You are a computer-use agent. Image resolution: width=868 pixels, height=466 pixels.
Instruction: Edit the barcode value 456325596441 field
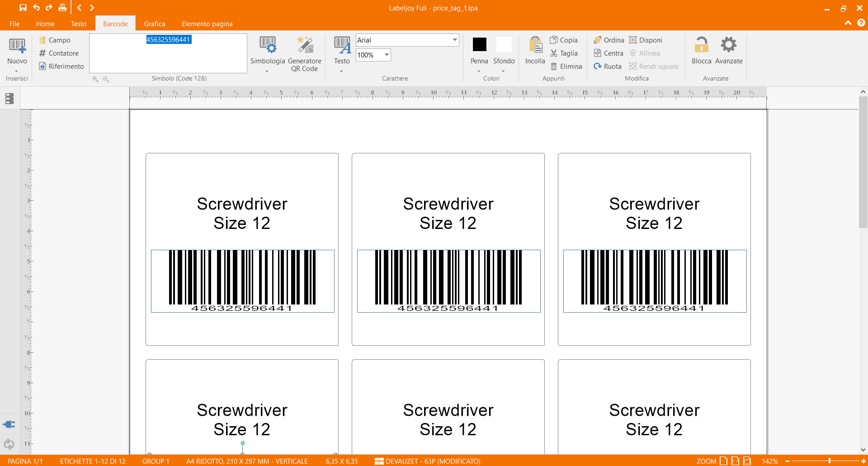point(168,53)
